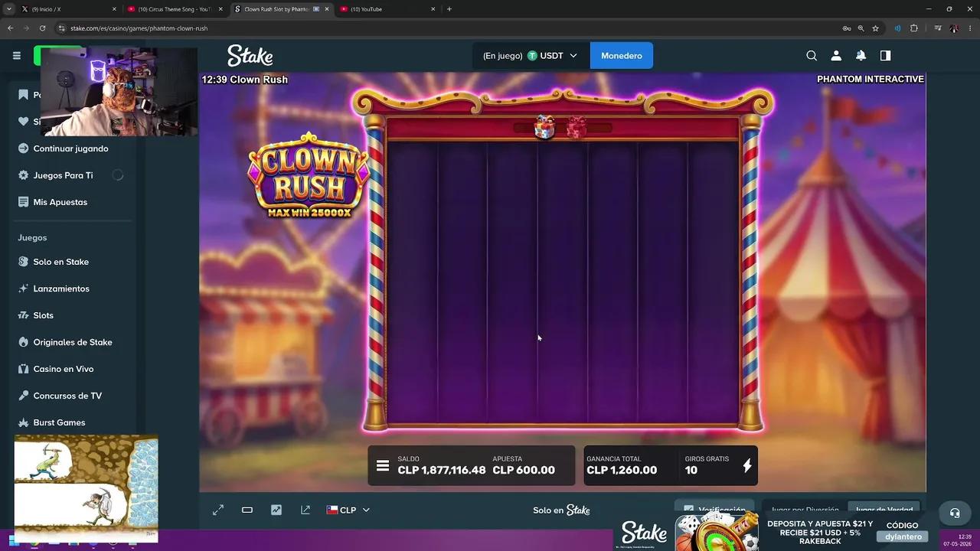Open Originales de Stake category
The image size is (980, 551).
click(x=73, y=342)
